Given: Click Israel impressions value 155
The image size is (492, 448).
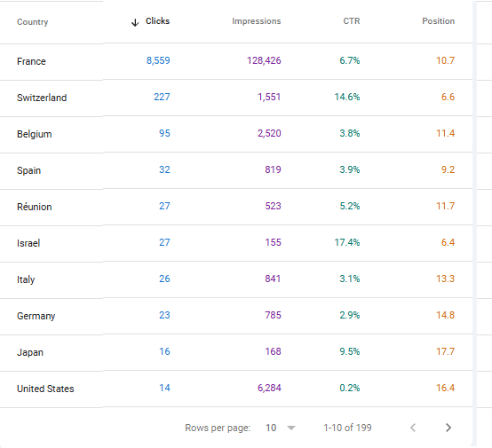Looking at the screenshot, I should pos(273,242).
